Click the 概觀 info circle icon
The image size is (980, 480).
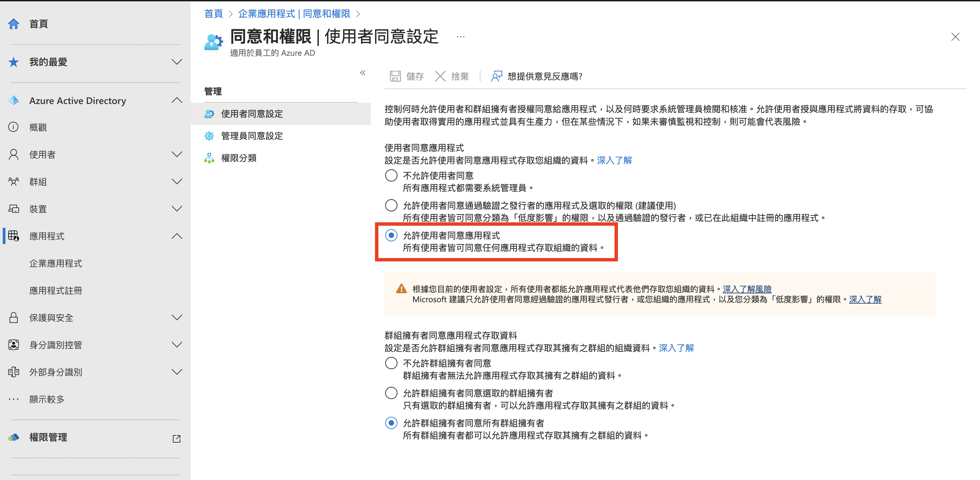13,127
